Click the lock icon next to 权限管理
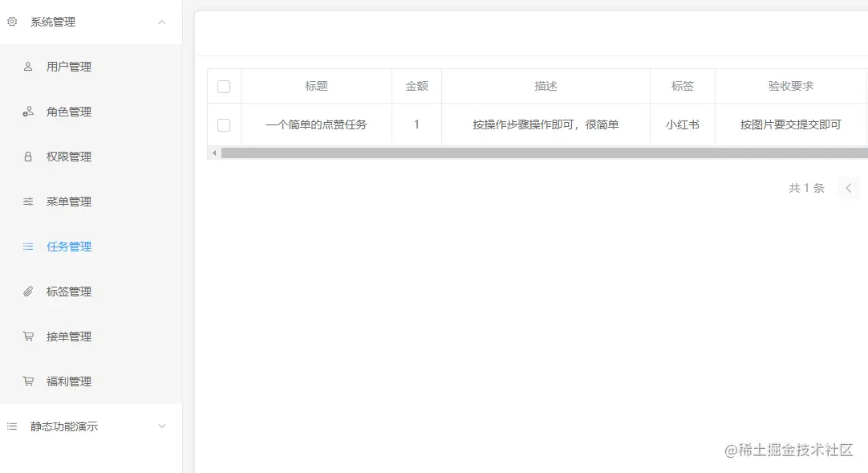Image resolution: width=868 pixels, height=473 pixels. coord(28,157)
